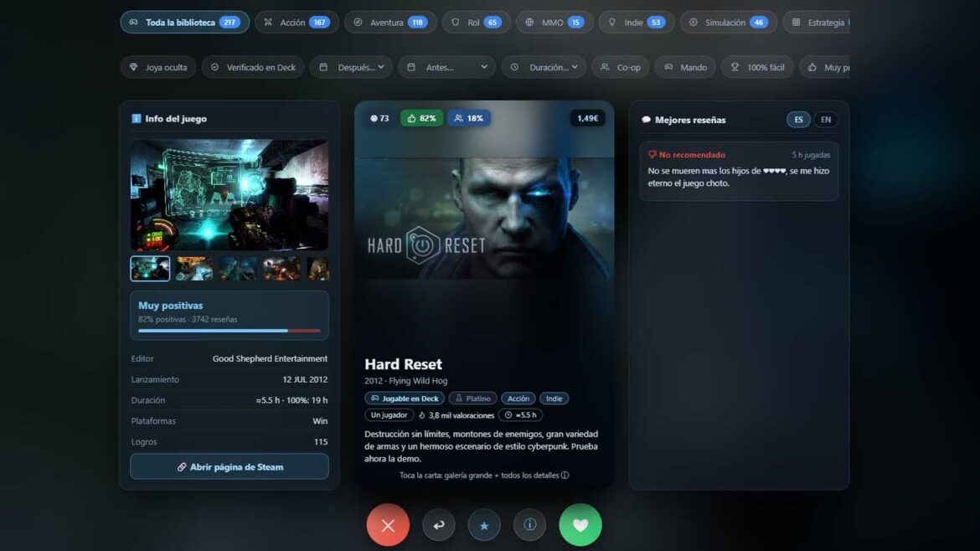Click the Hard Reset cover art
The image size is (980, 551).
(x=484, y=218)
